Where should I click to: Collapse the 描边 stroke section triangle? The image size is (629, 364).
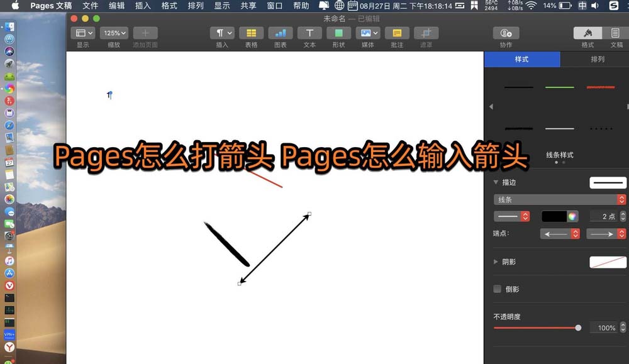[x=496, y=182]
